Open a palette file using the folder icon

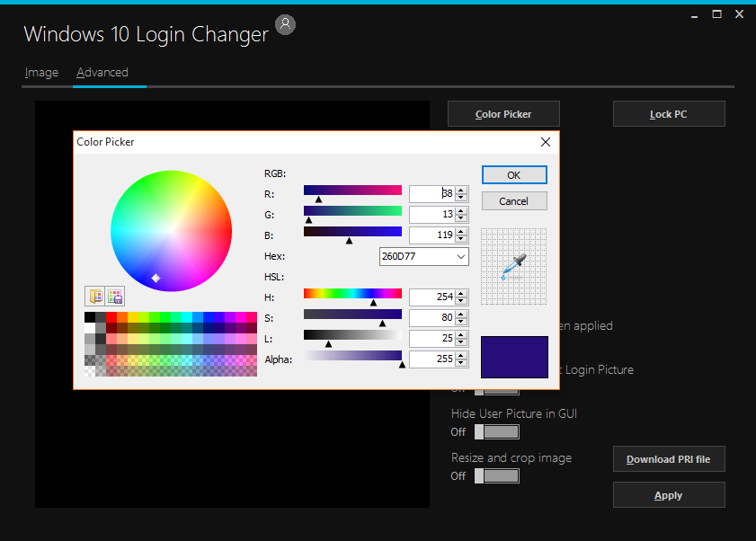pos(95,296)
